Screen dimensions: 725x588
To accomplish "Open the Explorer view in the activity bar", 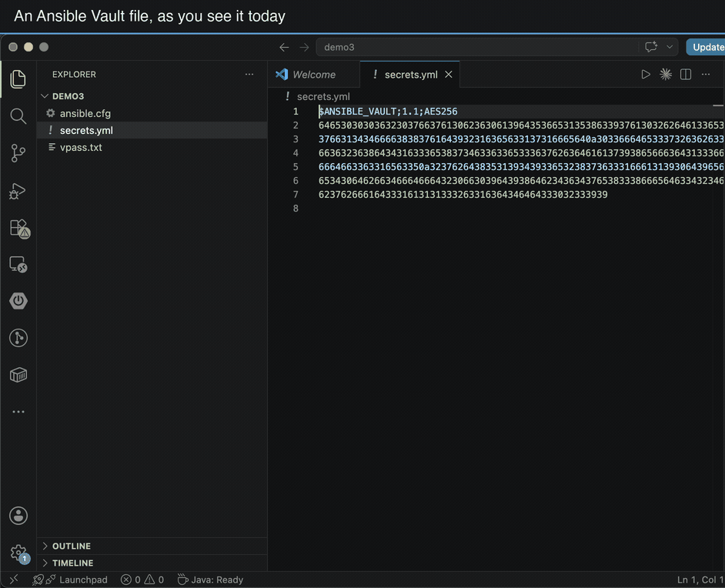I will click(18, 79).
